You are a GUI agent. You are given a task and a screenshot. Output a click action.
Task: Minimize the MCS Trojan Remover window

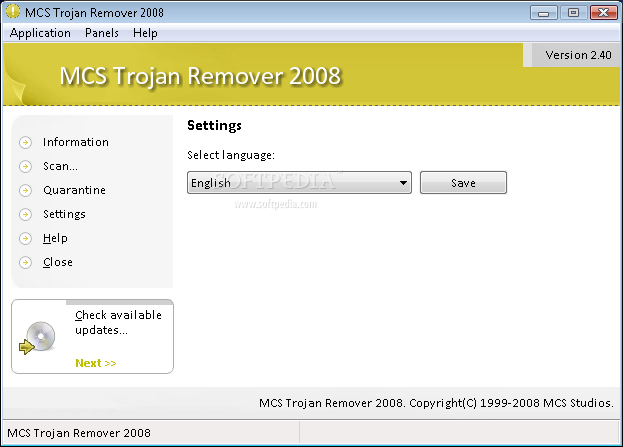544,13
